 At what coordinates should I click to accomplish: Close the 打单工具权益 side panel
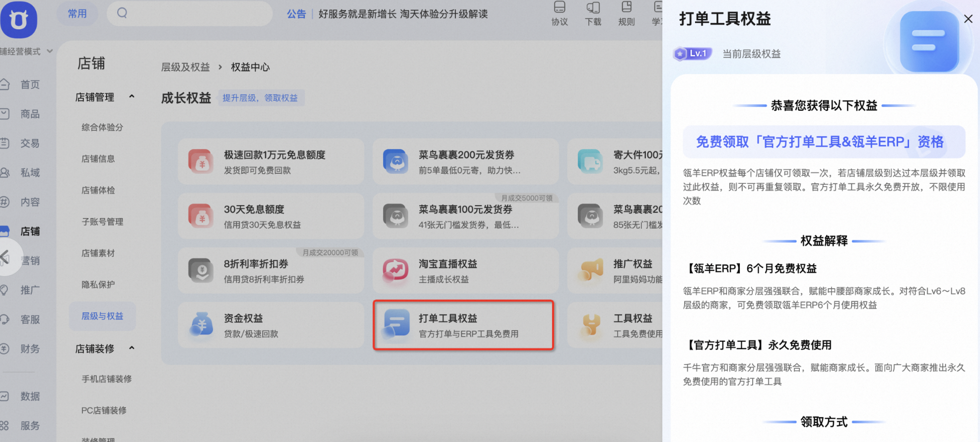(968, 19)
